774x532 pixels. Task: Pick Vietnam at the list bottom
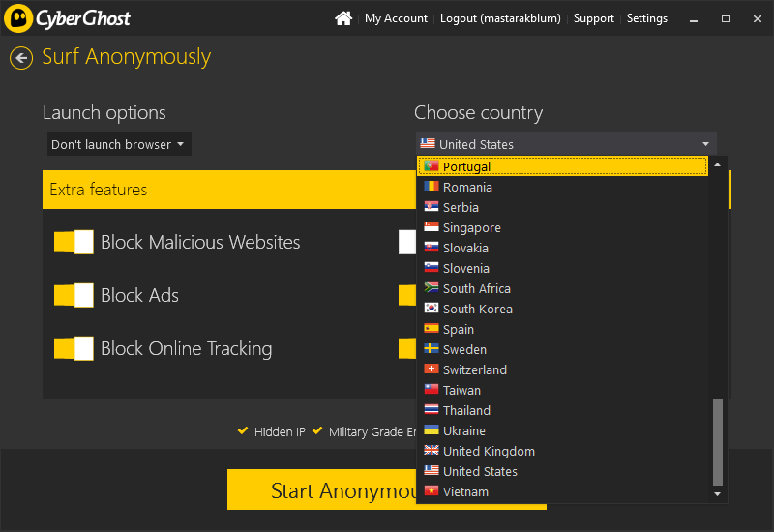[562, 491]
